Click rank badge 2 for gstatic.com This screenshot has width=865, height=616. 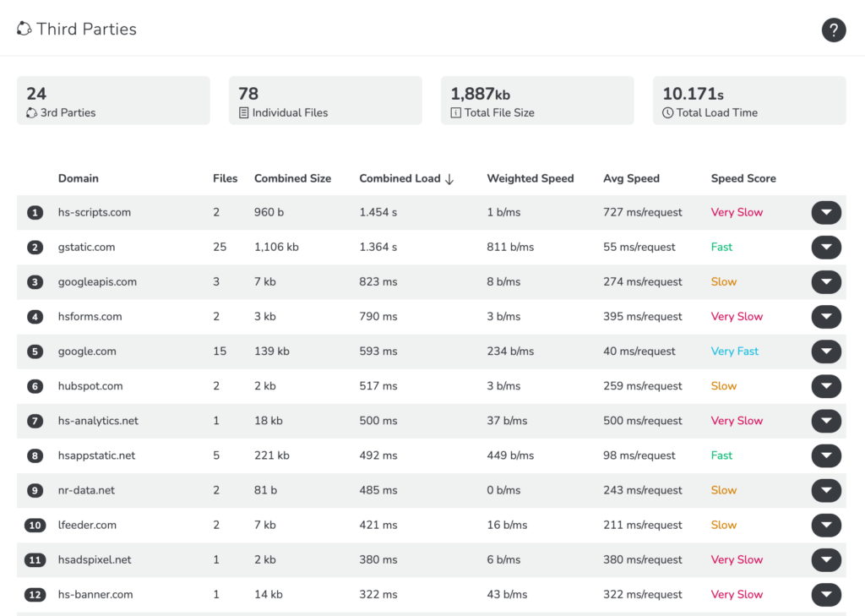coord(35,248)
